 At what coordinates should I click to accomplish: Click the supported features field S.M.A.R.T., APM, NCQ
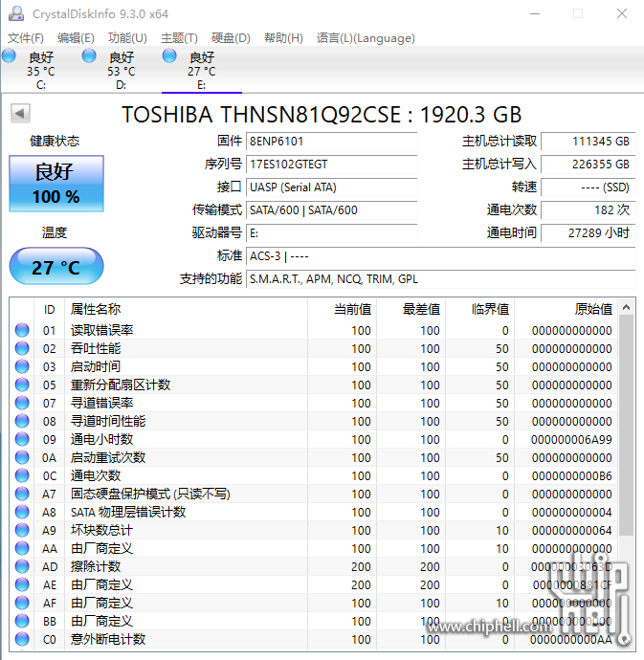(x=440, y=279)
